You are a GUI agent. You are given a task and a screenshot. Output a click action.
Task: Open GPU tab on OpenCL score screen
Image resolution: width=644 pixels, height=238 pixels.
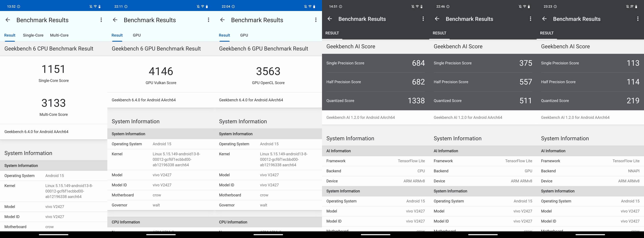(x=244, y=35)
